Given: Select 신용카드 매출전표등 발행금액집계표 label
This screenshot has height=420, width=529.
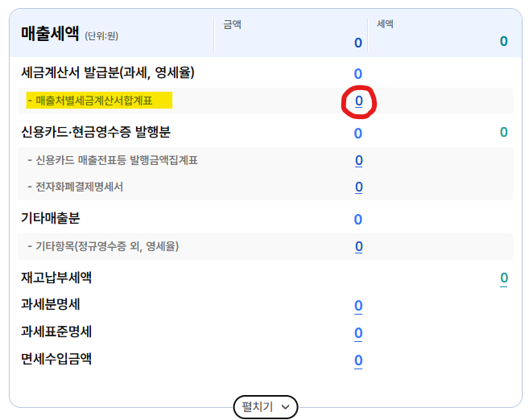Looking at the screenshot, I should point(113,160).
